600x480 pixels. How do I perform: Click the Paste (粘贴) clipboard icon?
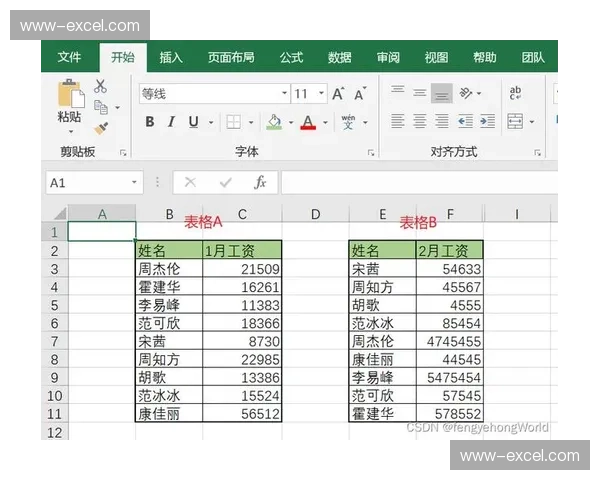[x=70, y=93]
